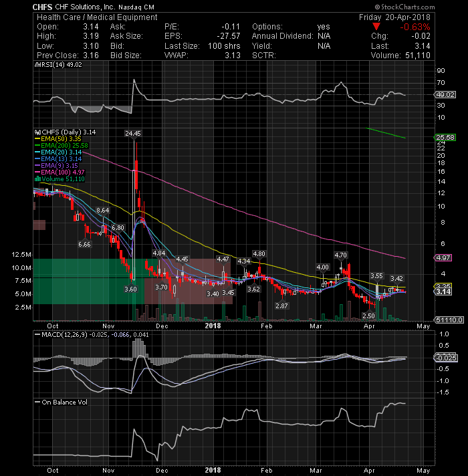Viewport: 468px width, 476px height.
Task: Click the -0.63% percent change value
Action: [415, 27]
